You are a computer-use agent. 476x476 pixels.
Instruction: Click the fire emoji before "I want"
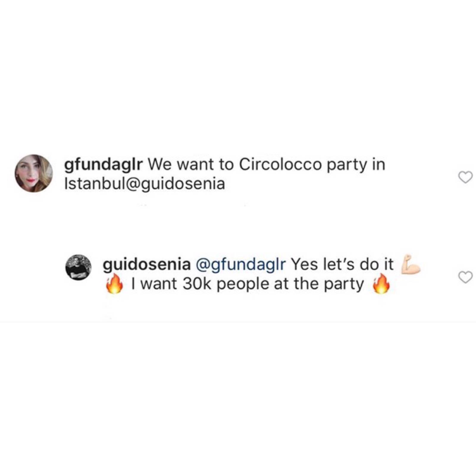click(115, 284)
